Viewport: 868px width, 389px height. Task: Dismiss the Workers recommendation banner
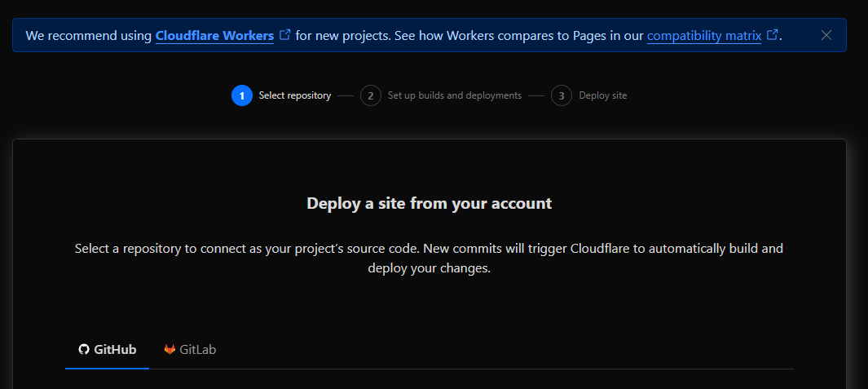[826, 35]
